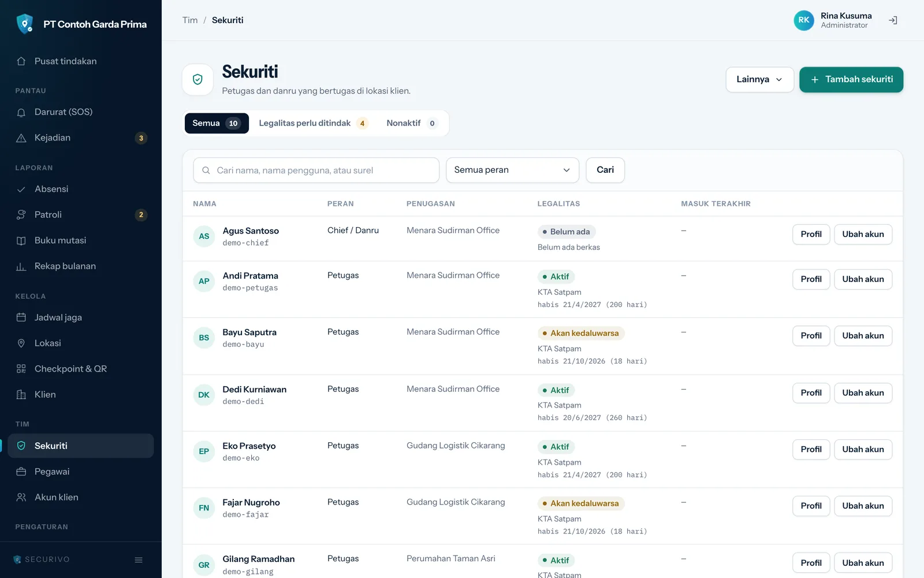
Task: Click the search name input field
Action: pyautogui.click(x=316, y=170)
